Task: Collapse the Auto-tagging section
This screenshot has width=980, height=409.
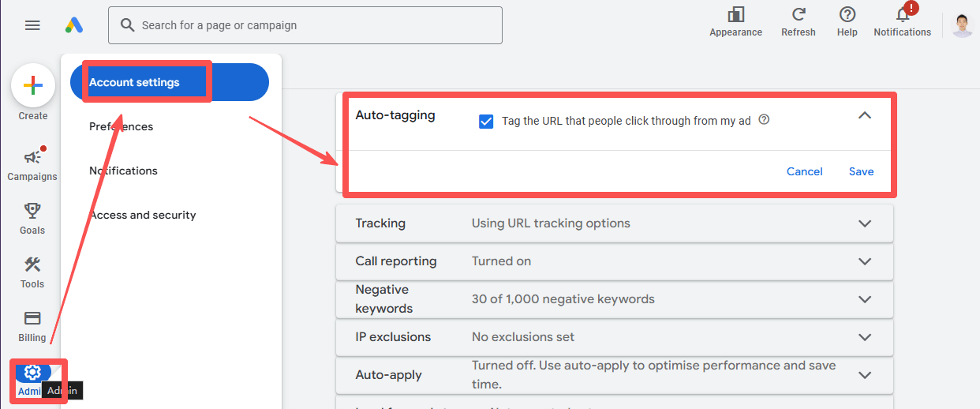Action: pos(865,115)
